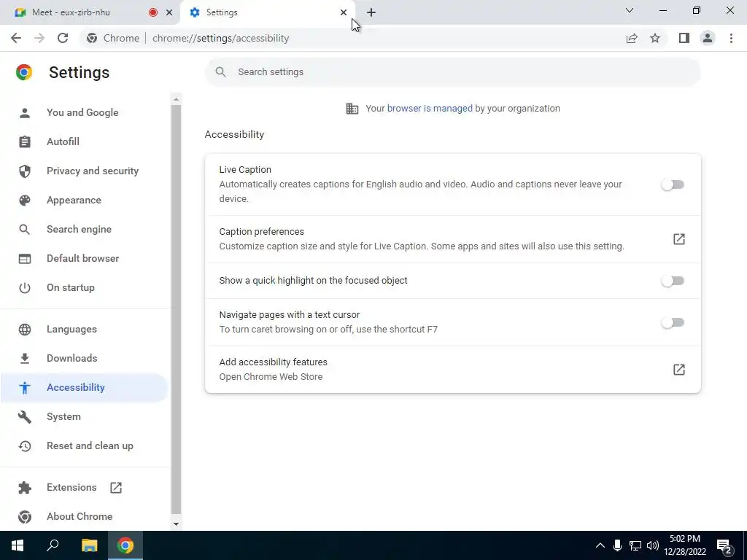This screenshot has height=560, width=747.
Task: Click the Autofill clipboard icon
Action: click(25, 142)
